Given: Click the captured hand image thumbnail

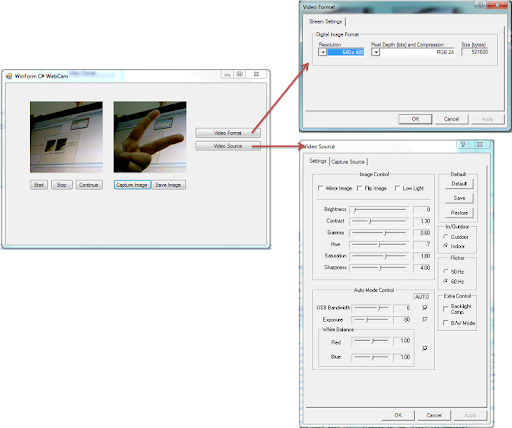Looking at the screenshot, I should point(150,137).
